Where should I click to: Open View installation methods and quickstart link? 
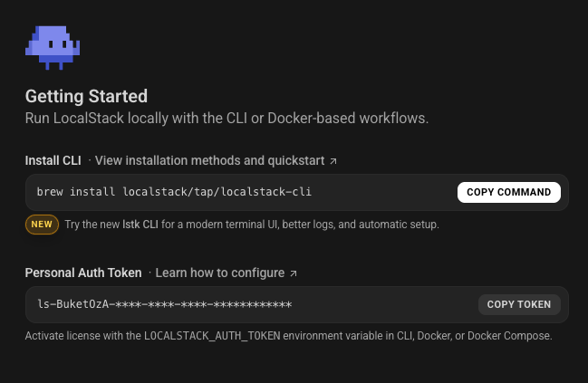click(216, 161)
